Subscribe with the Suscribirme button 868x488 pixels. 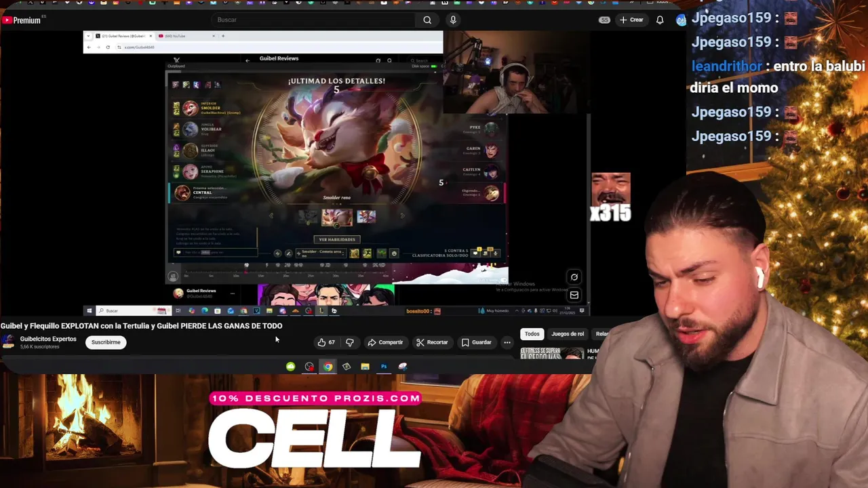point(106,342)
